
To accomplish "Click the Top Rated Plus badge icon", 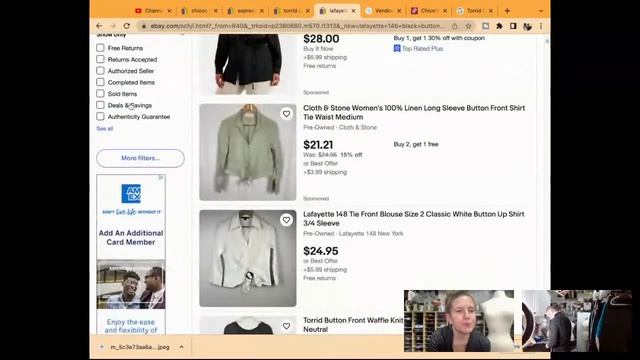I will point(397,49).
